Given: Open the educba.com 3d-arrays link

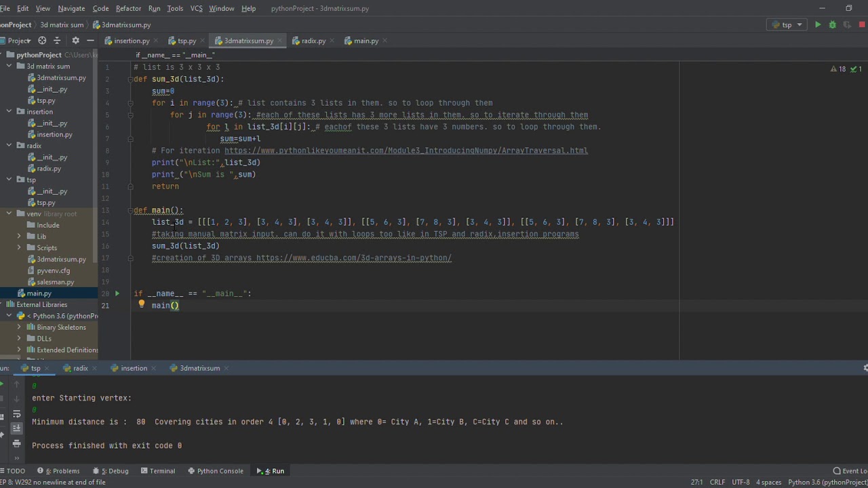Looking at the screenshot, I should tap(353, 258).
